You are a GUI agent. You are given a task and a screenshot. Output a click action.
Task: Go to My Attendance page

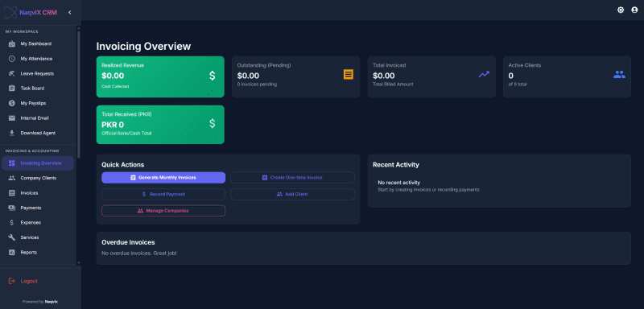(x=38, y=59)
